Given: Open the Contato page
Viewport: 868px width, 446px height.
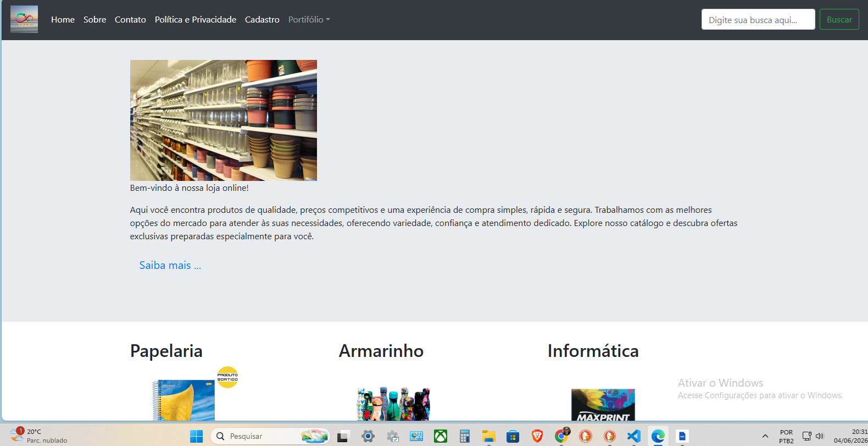Looking at the screenshot, I should tap(130, 19).
